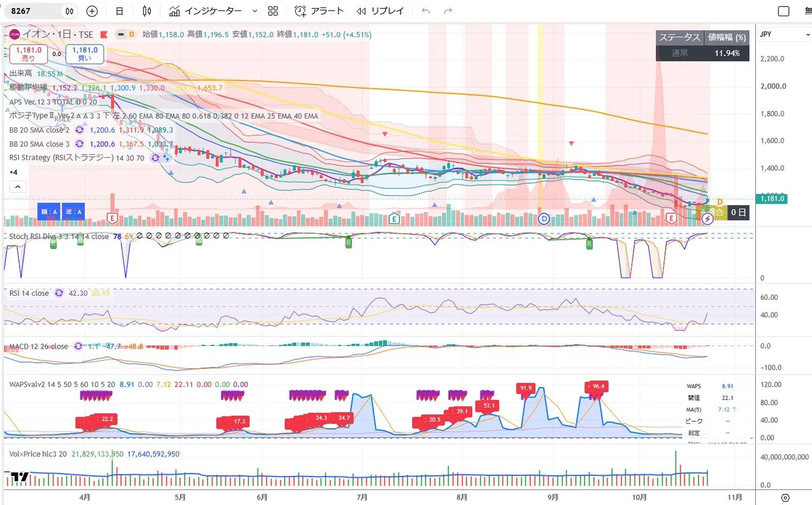Select the 出来高 volume legend entry
Screen dimensions: 812x505
pyautogui.click(x=22, y=74)
